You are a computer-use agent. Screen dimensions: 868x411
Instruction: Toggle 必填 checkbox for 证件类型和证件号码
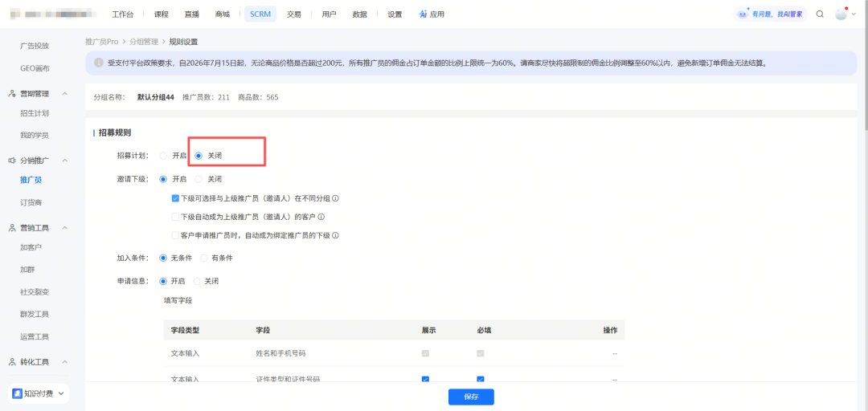click(x=481, y=379)
